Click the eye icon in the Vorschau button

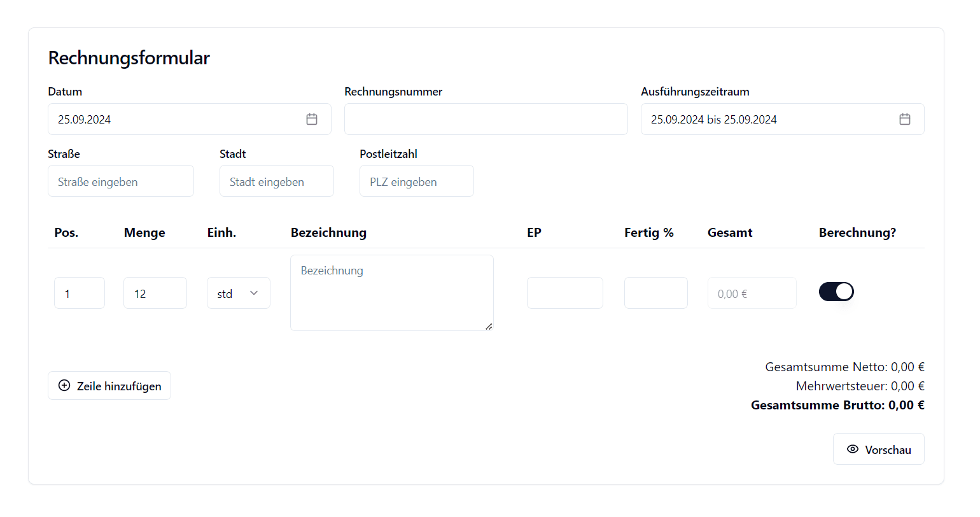(853, 449)
